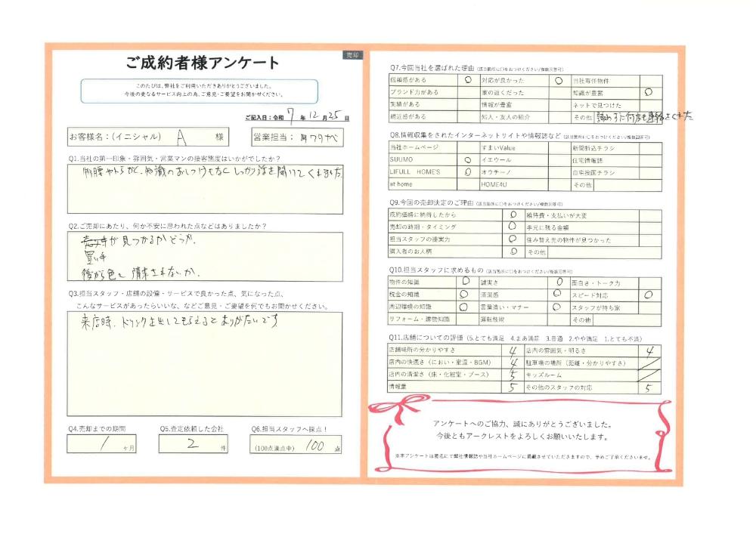Screen dimensions: 756x534
Task: Check the 知識が豊富 box in Q7
Action: point(649,91)
